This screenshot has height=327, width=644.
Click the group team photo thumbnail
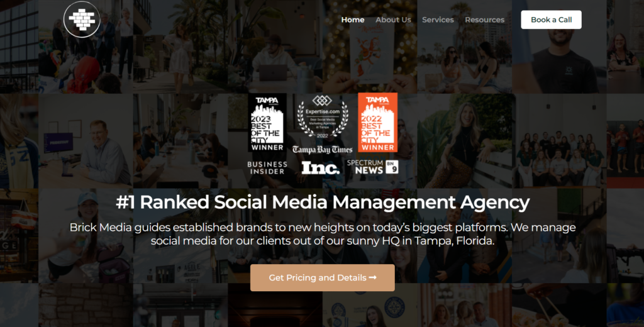(x=559, y=141)
